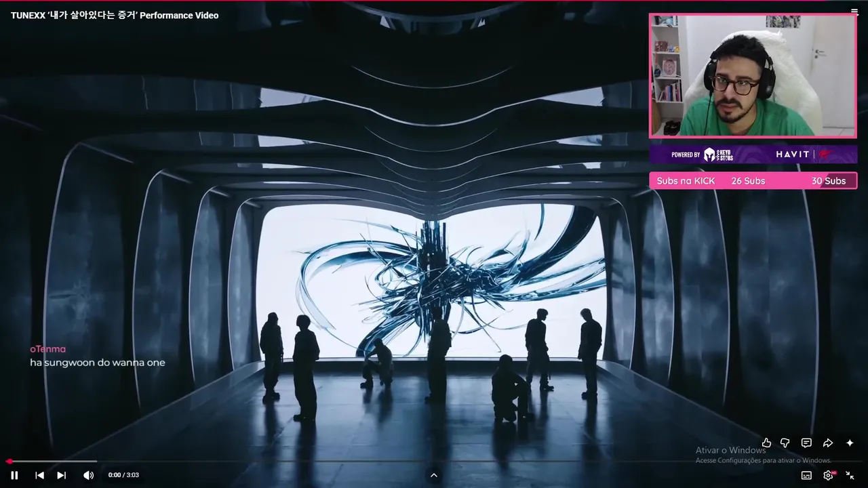Click the HAVIT sponsor logo
Screen dimensions: 868x488
(793, 155)
